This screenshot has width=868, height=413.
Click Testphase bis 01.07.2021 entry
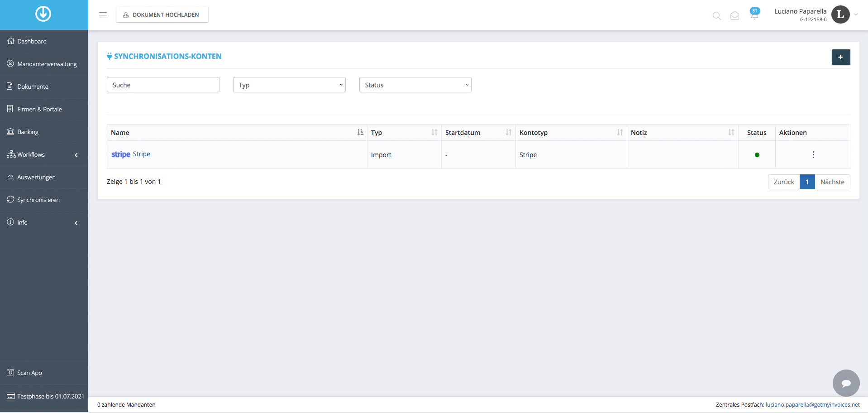tap(44, 396)
